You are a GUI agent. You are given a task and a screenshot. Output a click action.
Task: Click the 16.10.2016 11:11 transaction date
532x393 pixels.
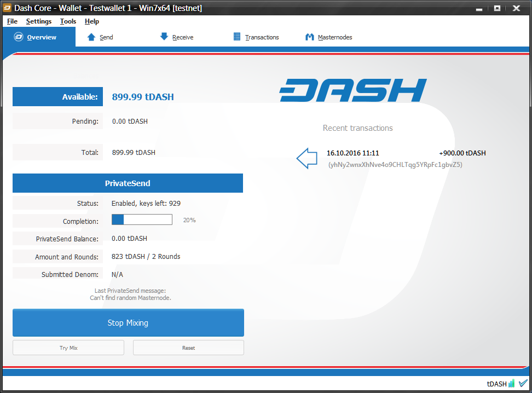point(353,153)
